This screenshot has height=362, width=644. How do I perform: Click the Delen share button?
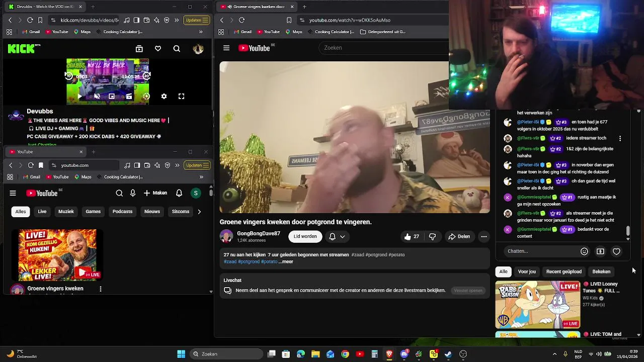click(x=459, y=236)
